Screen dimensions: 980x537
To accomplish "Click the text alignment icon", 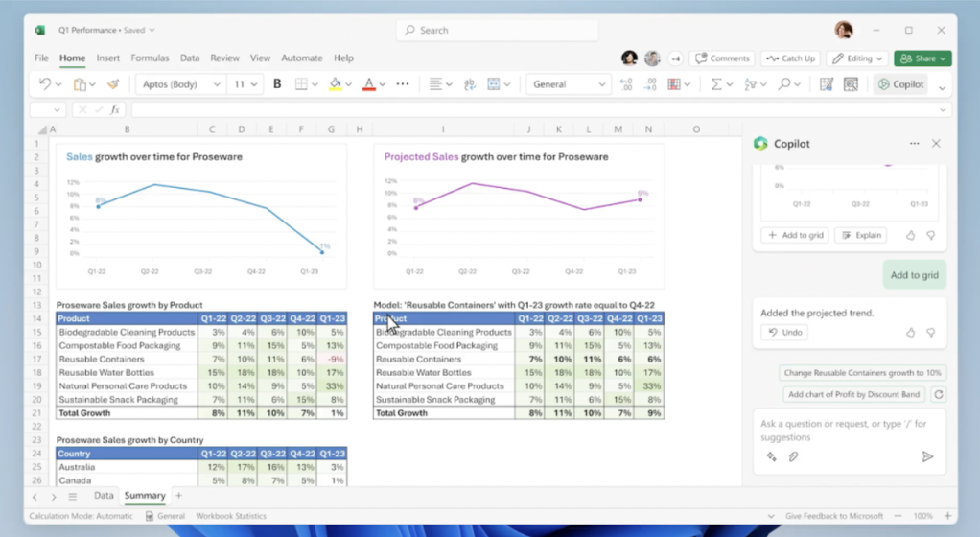I will pyautogui.click(x=435, y=83).
